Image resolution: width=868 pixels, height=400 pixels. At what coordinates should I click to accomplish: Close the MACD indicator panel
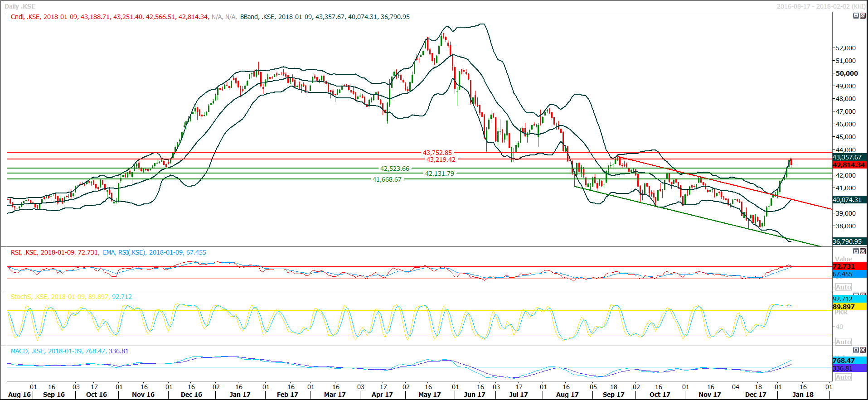[863, 350]
